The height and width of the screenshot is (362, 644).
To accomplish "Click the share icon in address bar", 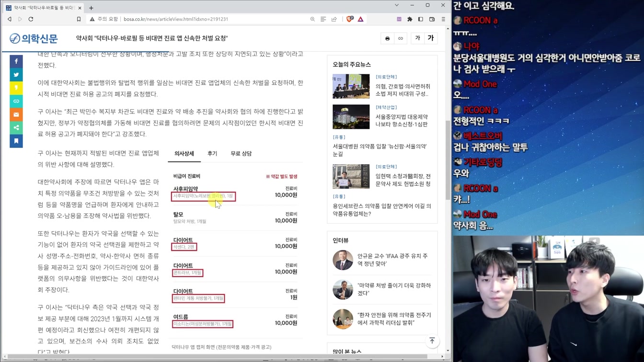I will point(334,19).
